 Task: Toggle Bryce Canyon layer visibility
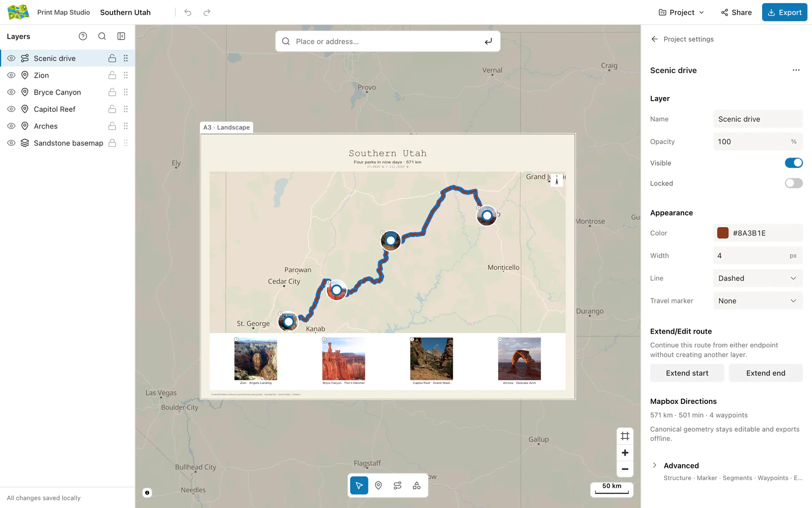click(x=11, y=92)
